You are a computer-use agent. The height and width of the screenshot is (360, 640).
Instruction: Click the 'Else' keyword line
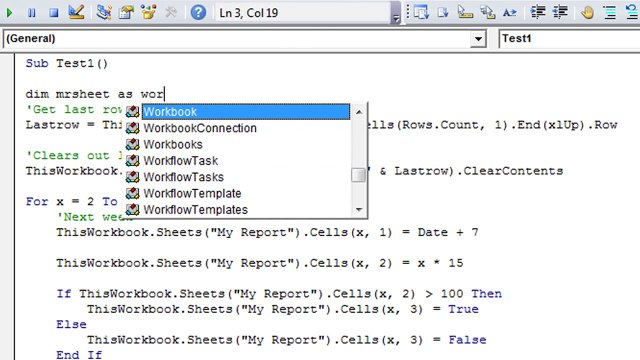tap(71, 324)
